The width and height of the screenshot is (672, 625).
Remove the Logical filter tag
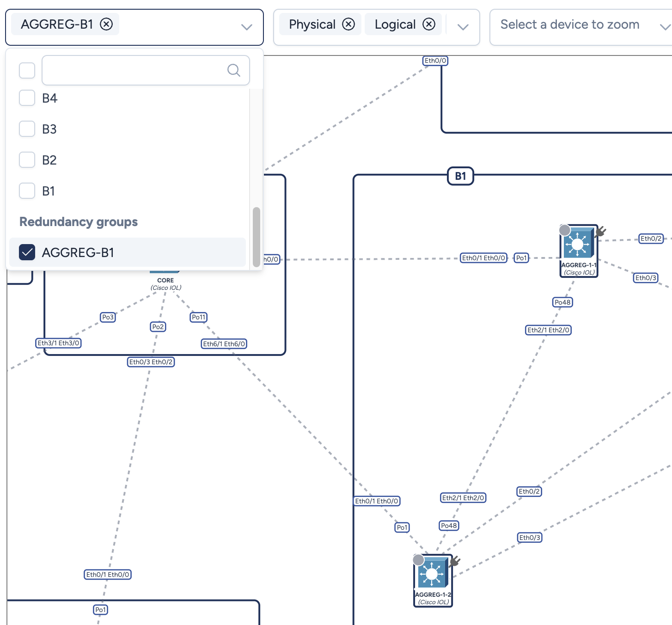coord(429,24)
